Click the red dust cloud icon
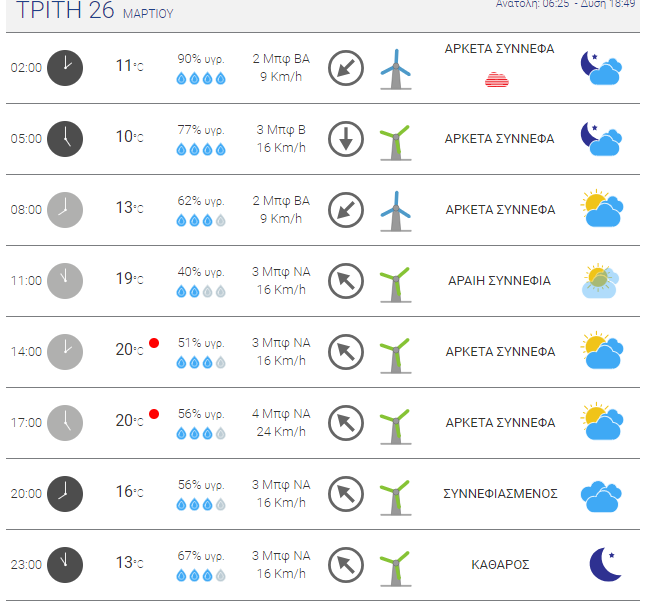 [497, 80]
